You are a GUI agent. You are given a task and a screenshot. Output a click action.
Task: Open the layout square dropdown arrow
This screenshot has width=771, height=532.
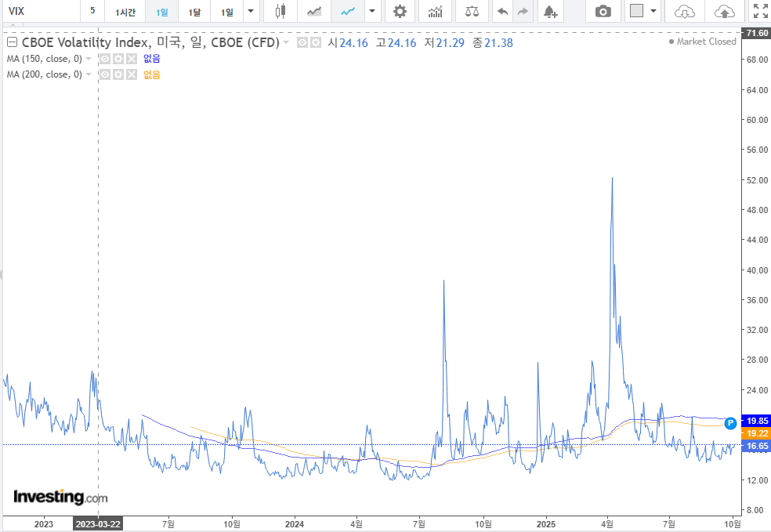[653, 11]
